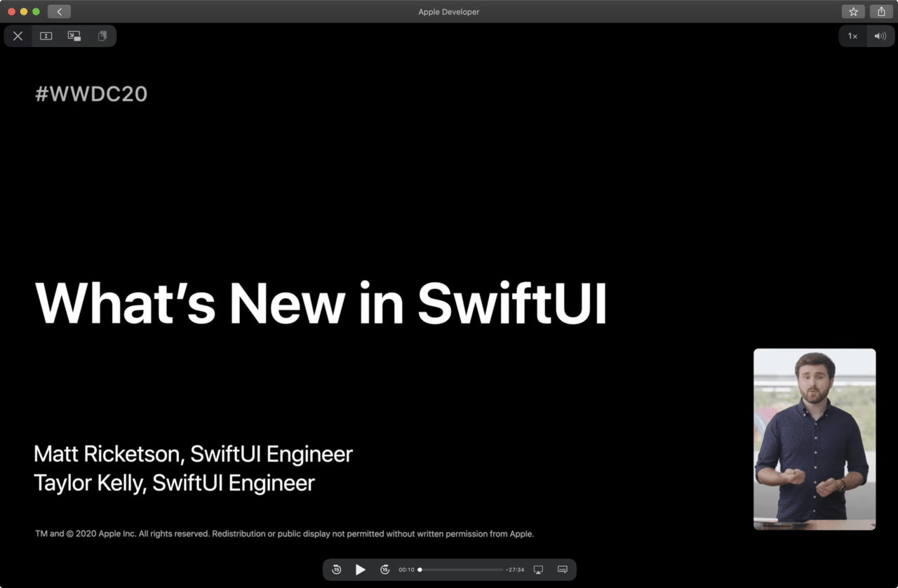Go back with the title bar chevron

[x=59, y=11]
